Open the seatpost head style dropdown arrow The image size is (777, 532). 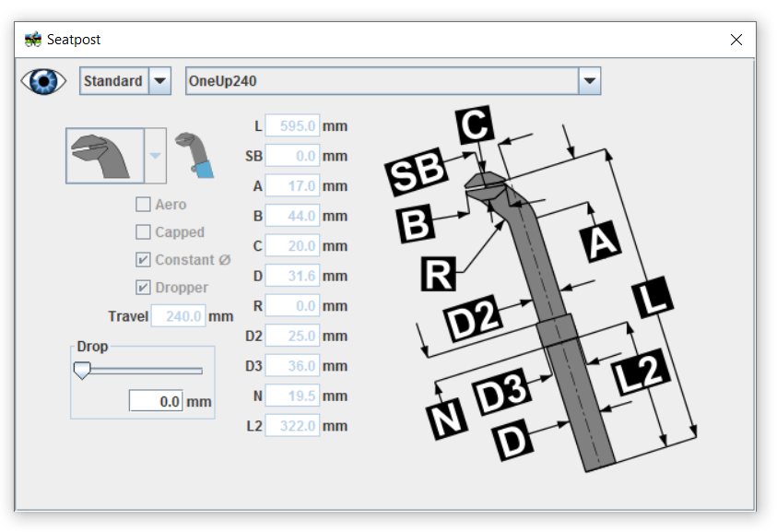[x=155, y=155]
